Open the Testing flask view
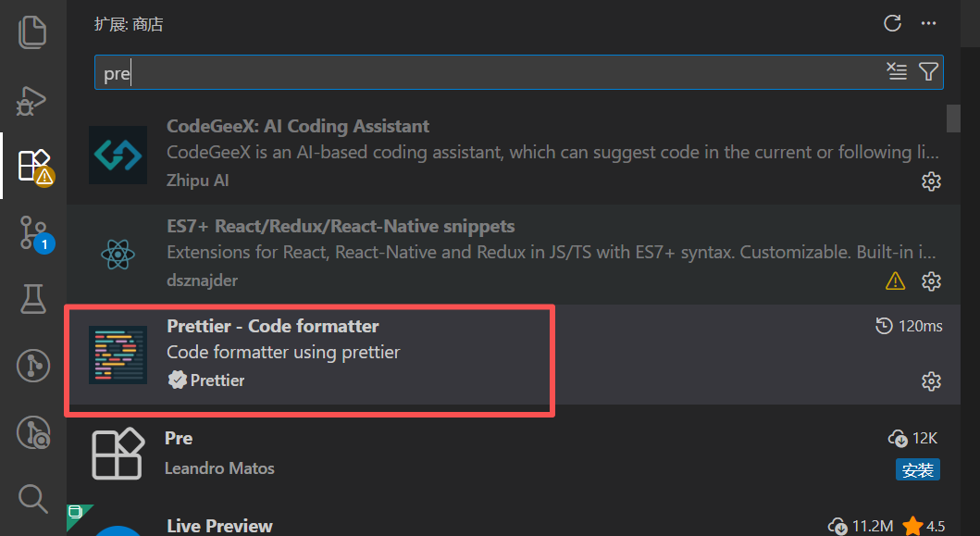The image size is (980, 536). [33, 299]
